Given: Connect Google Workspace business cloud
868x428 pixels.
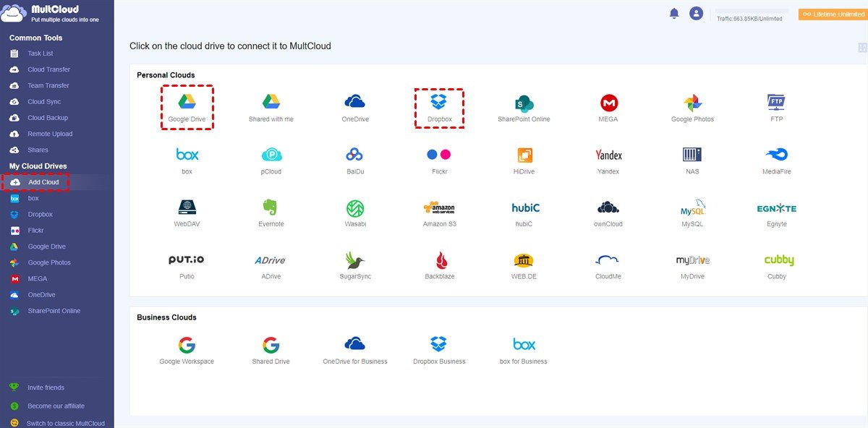Looking at the screenshot, I should tap(187, 351).
